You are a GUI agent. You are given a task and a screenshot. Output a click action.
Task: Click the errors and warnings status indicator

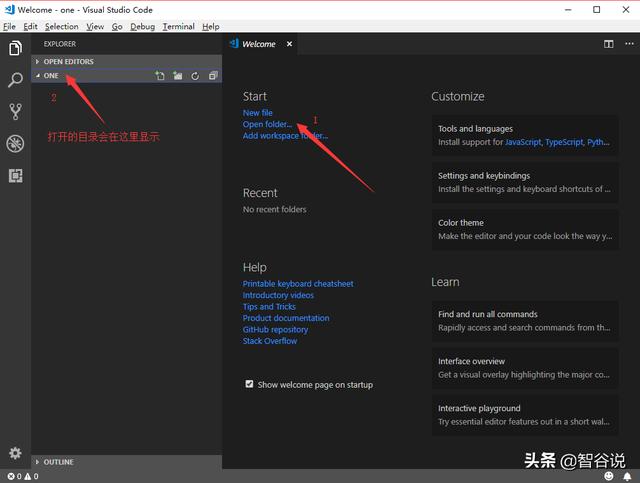click(x=23, y=476)
